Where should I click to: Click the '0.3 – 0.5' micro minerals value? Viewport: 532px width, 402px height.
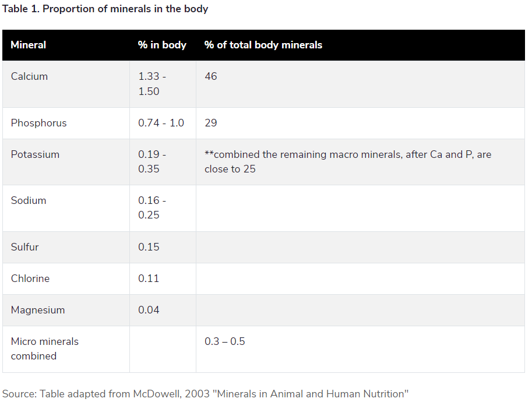(225, 341)
